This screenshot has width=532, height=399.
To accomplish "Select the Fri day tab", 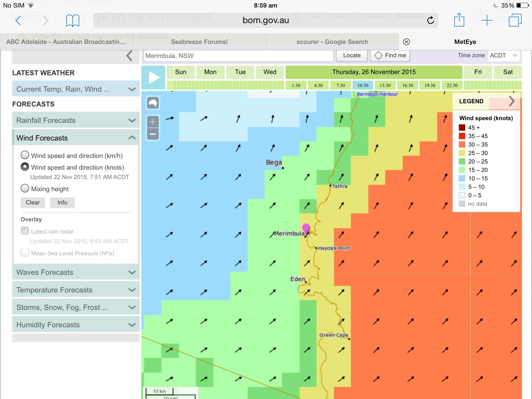I will [478, 72].
